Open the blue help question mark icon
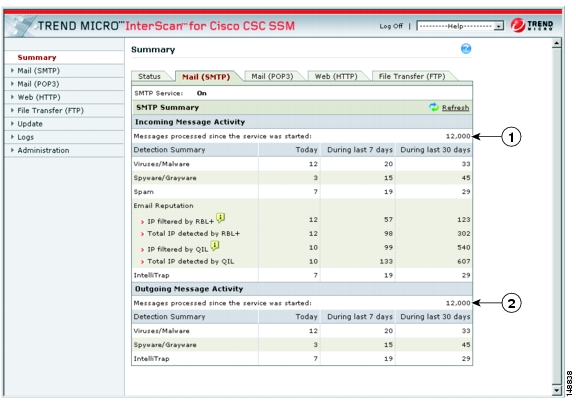The image size is (576, 408). [x=466, y=48]
